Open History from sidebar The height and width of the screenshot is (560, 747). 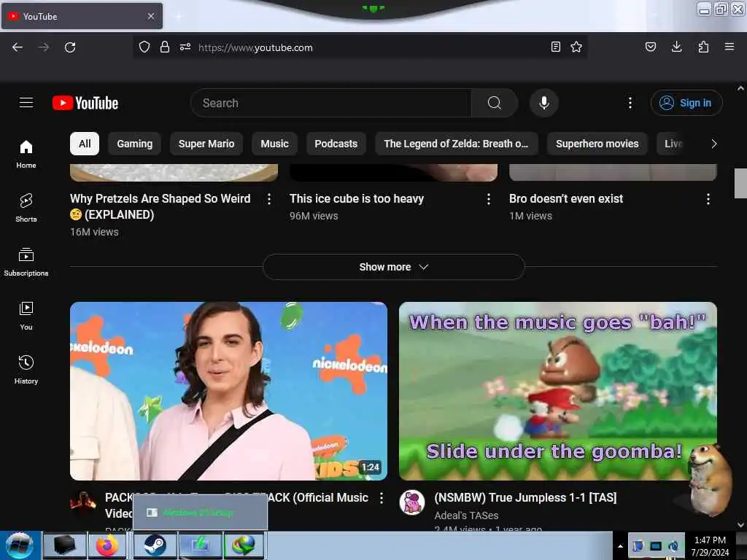click(26, 370)
